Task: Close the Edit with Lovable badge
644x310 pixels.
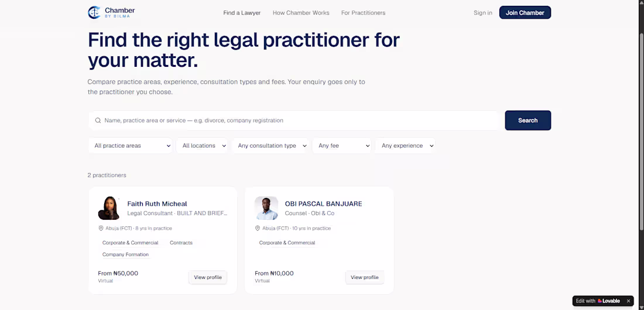Action: click(628, 301)
